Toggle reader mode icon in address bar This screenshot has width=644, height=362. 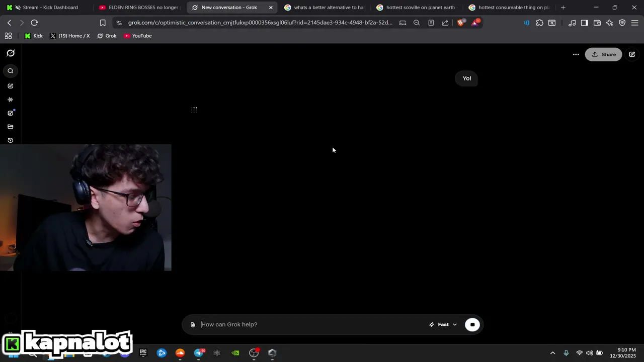point(431,23)
